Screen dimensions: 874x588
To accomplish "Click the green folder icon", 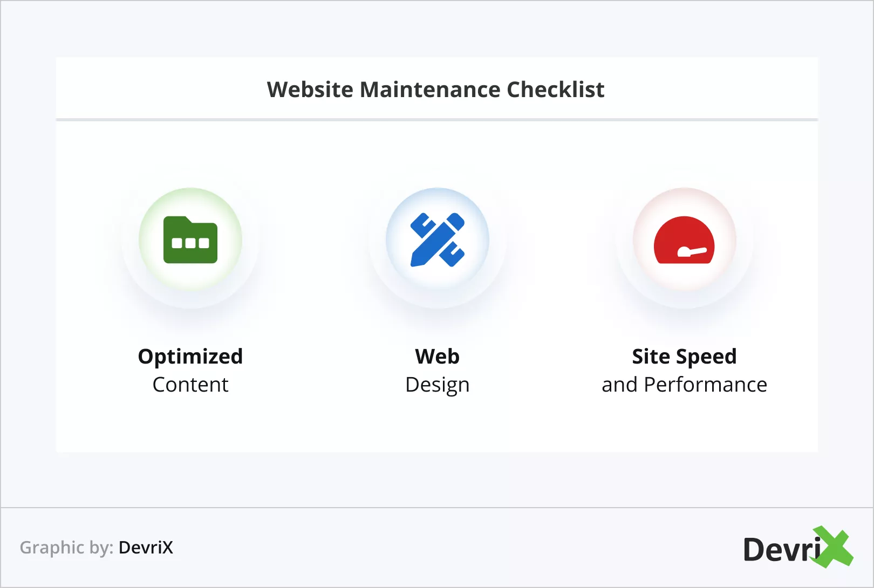I will coord(190,240).
